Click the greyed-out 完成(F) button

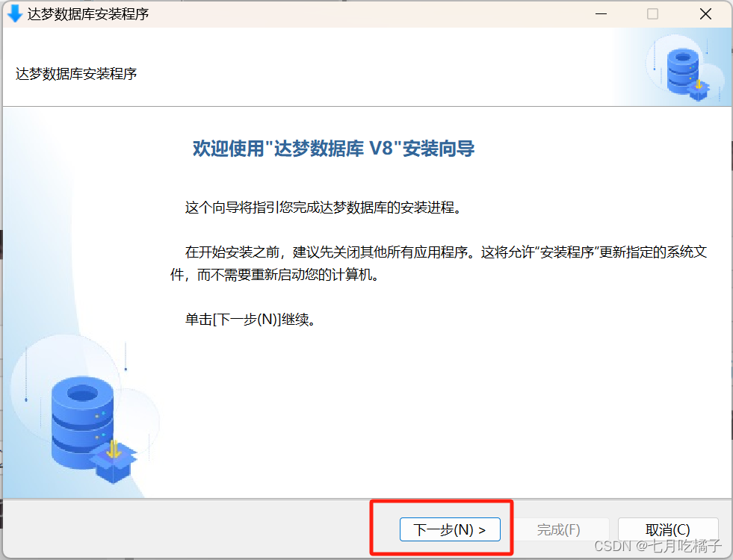click(559, 529)
